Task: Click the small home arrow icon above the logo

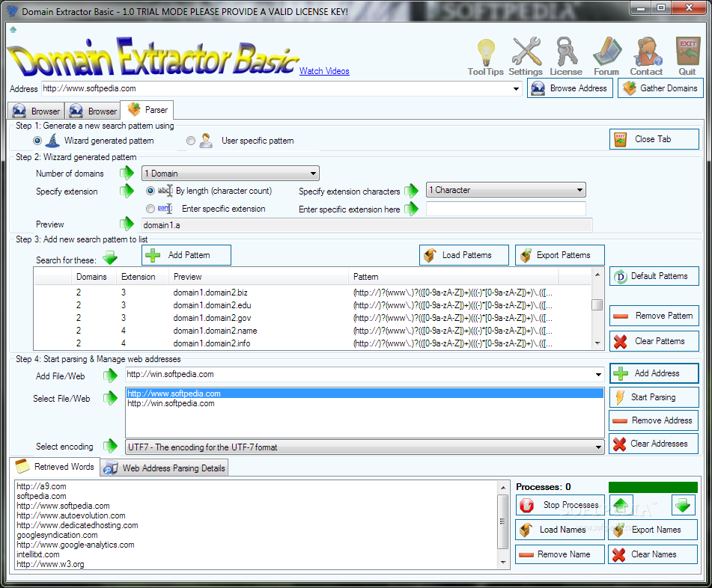Action: 13,30
